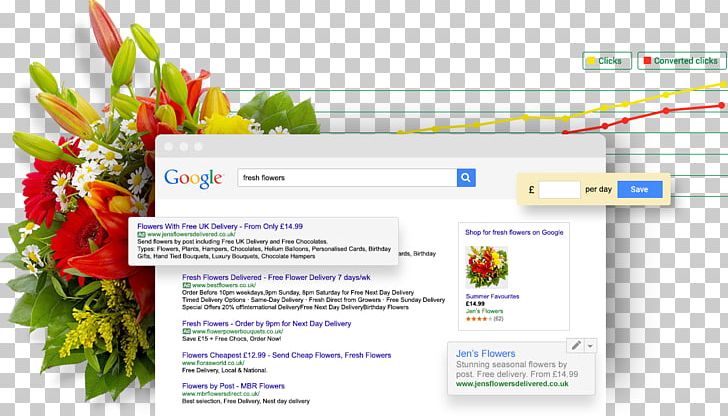Screen dimensions: 728x416
Task: Open Fresh Flowers Delivered - Free Flower Delivery link
Action: [x=276, y=277]
